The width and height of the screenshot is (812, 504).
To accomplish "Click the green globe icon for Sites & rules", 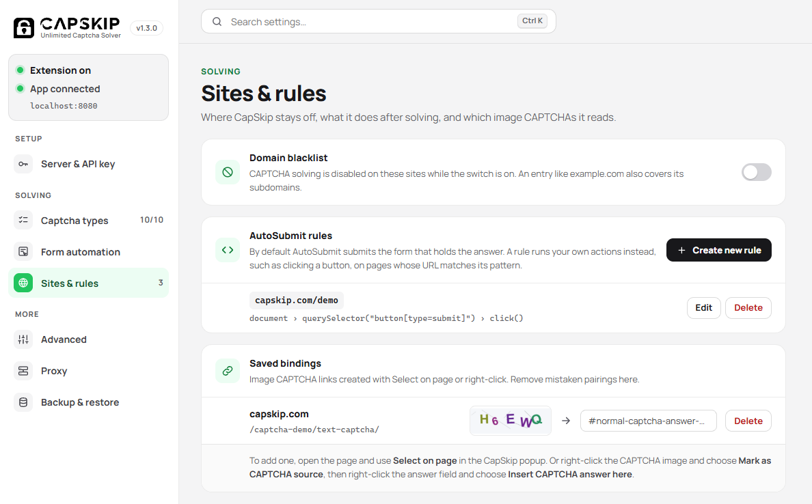I will coord(23,283).
